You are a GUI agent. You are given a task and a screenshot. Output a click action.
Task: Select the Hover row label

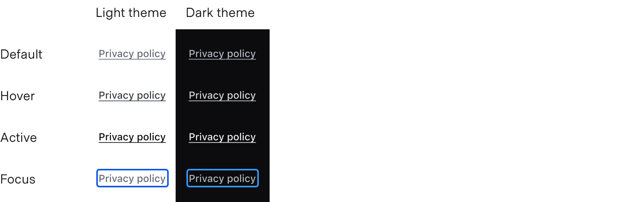[x=18, y=96]
